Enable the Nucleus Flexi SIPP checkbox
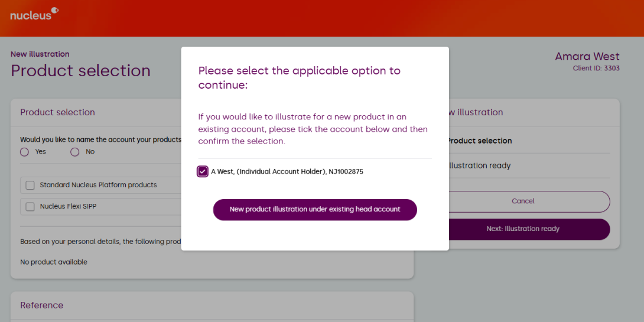This screenshot has width=644, height=322. click(30, 207)
